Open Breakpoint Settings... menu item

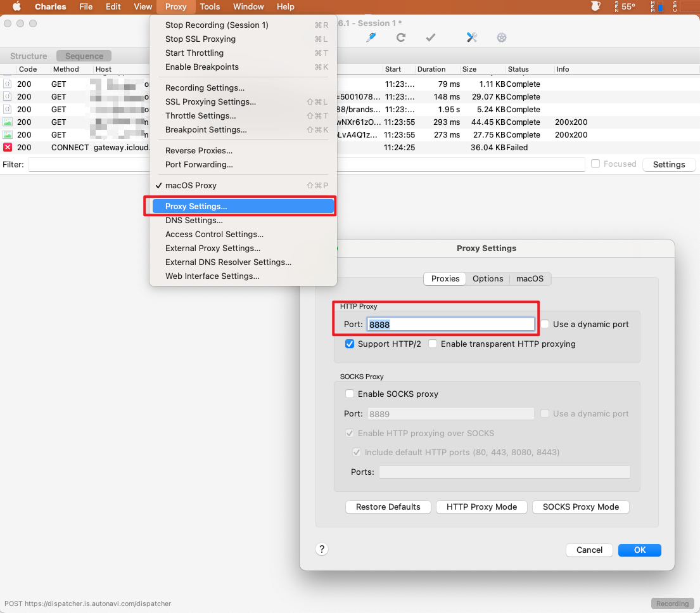point(243,129)
